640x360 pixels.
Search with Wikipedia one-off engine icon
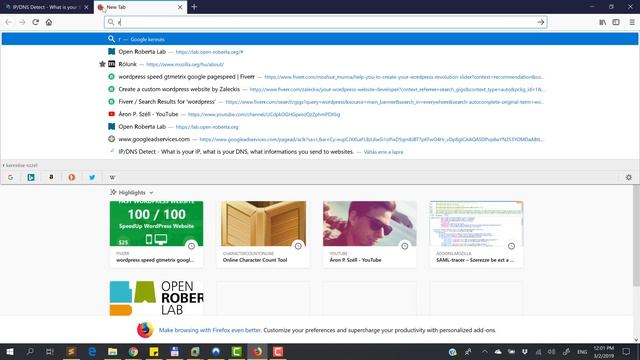coord(112,178)
